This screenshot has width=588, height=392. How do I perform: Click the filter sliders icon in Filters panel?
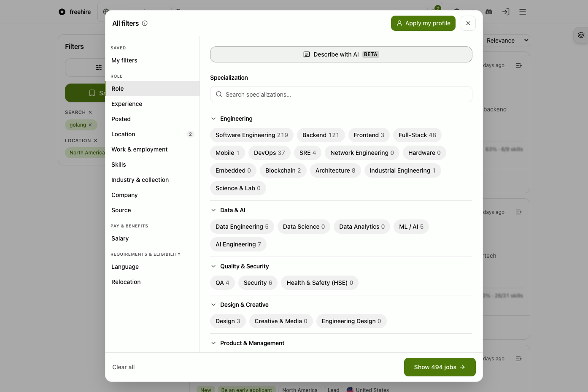pyautogui.click(x=99, y=68)
